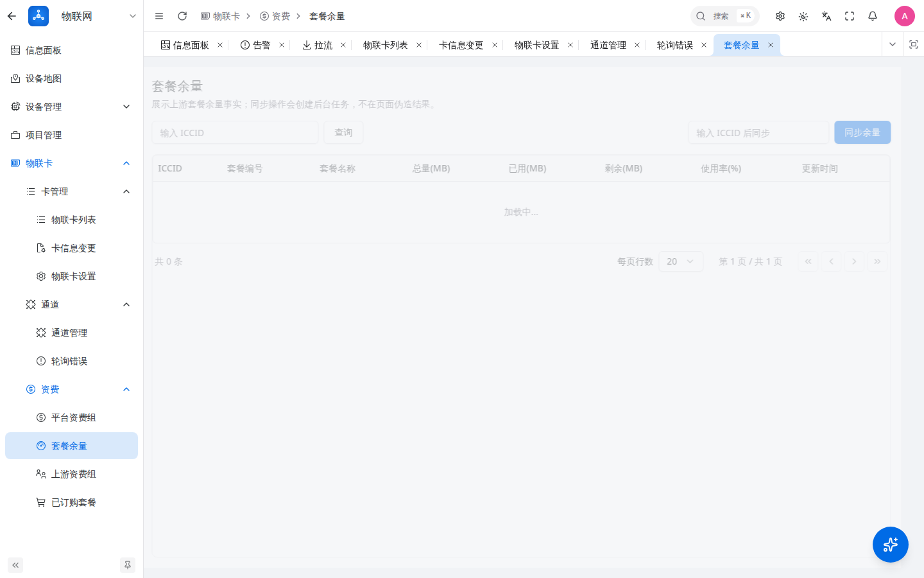Image resolution: width=924 pixels, height=578 pixels.
Task: Open the AI assistant floating button
Action: (x=891, y=545)
